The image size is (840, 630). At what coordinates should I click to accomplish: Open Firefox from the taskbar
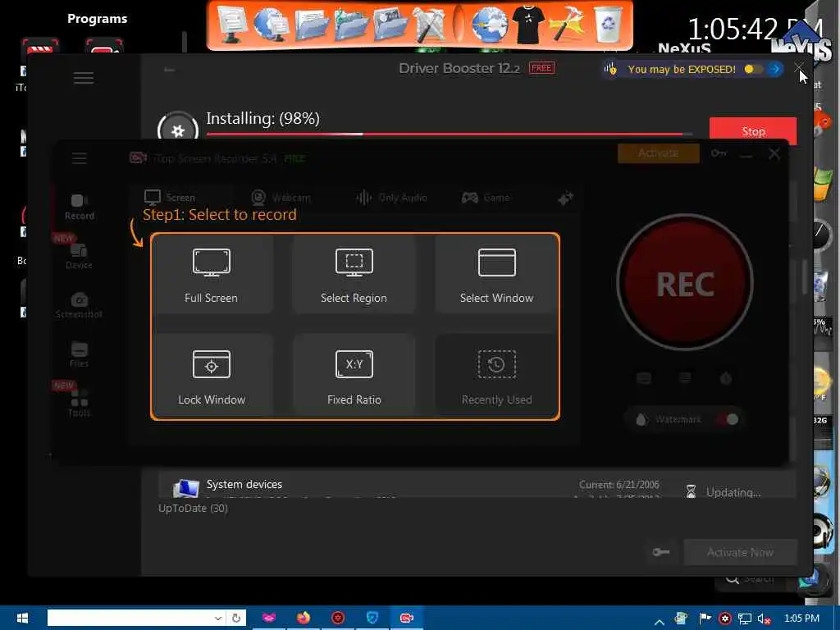pos(304,618)
